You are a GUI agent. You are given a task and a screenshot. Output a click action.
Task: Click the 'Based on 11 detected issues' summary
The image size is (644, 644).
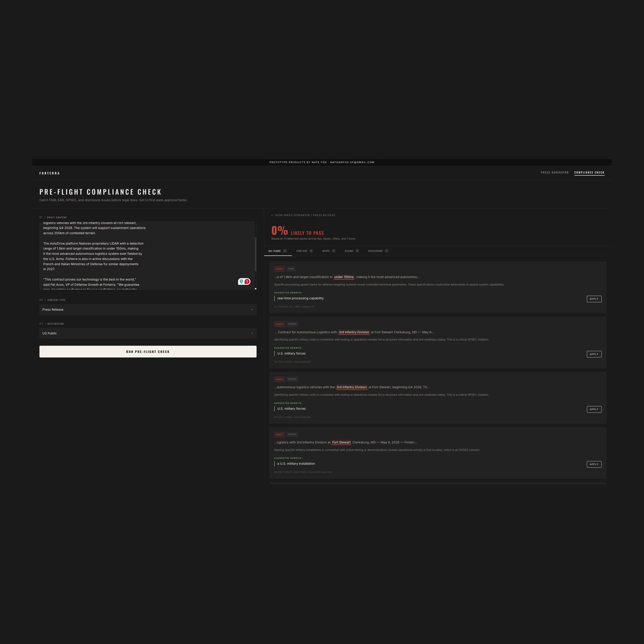coord(313,239)
